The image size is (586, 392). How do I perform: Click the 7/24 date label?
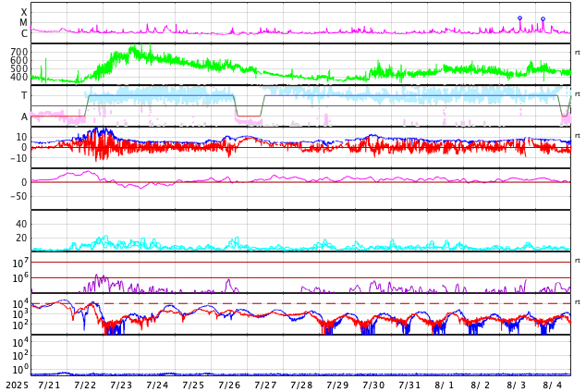click(157, 386)
